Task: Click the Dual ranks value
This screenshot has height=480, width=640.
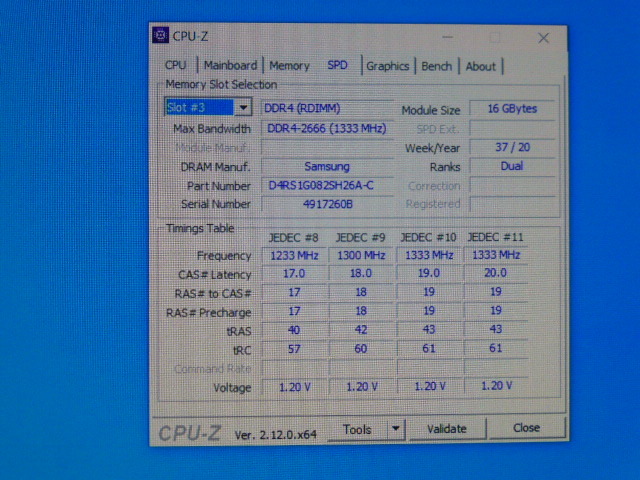Action: (x=512, y=166)
